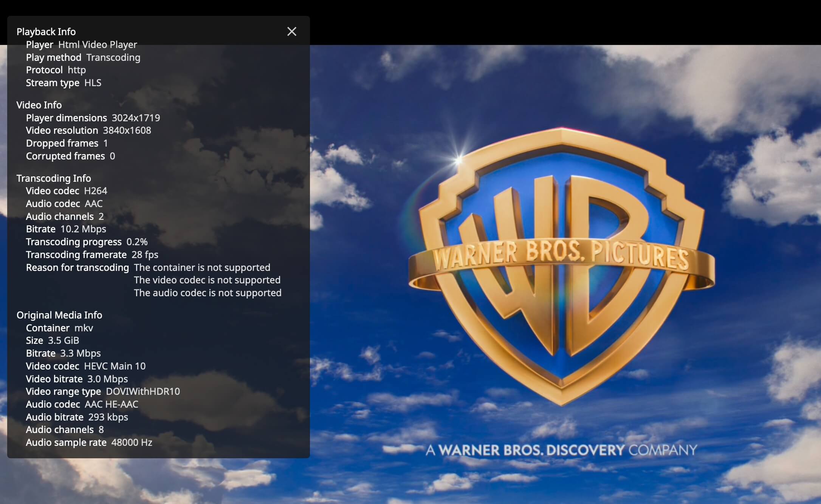Click 'The container is not supported'
The height and width of the screenshot is (504, 821).
[202, 267]
